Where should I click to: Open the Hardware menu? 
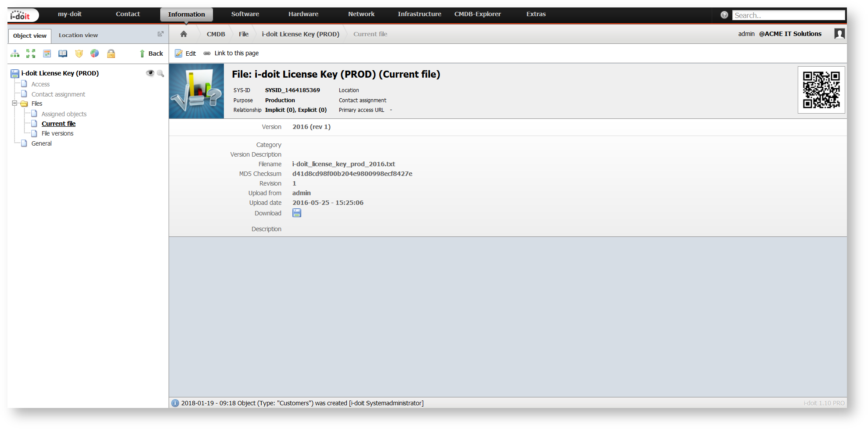point(303,14)
